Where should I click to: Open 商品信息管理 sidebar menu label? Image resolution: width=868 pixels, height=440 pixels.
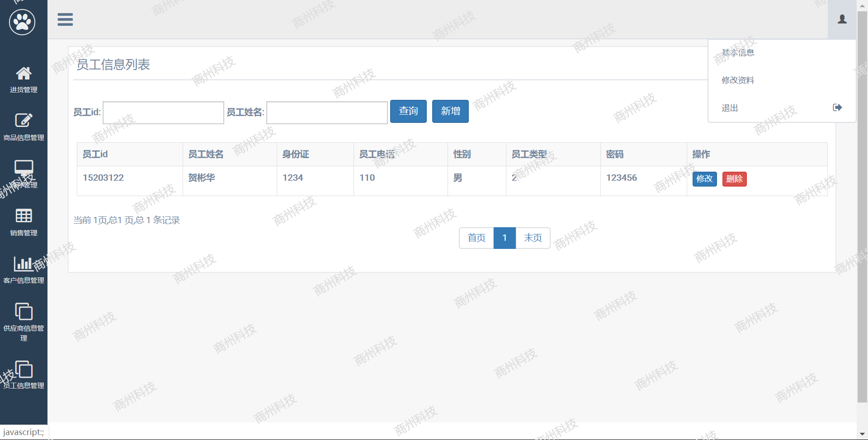tap(24, 137)
